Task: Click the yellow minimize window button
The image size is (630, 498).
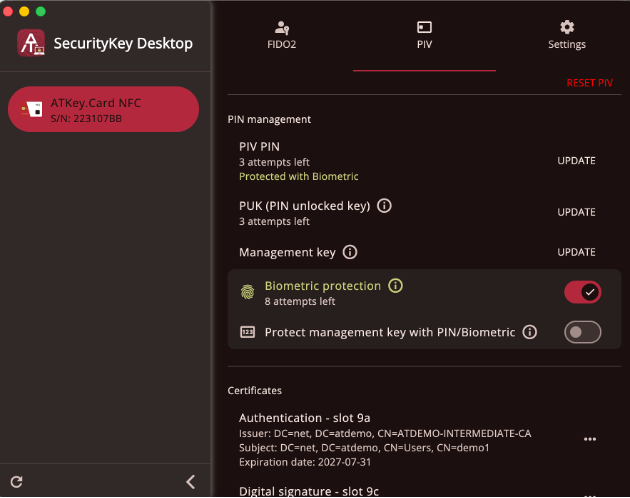Action: pos(24,11)
